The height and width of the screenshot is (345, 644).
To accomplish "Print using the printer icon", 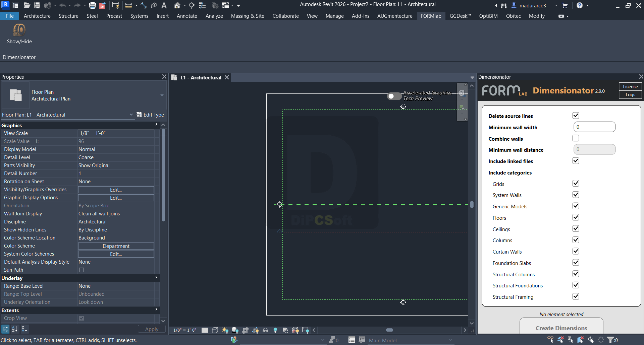I will (x=92, y=5).
